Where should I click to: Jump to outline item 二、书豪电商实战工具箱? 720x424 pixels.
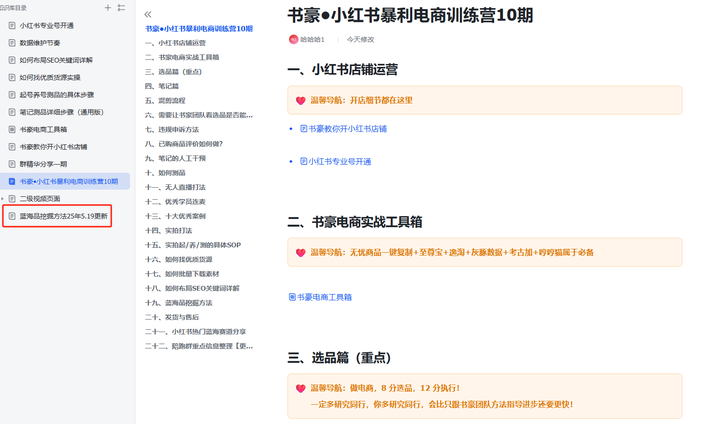[x=182, y=57]
